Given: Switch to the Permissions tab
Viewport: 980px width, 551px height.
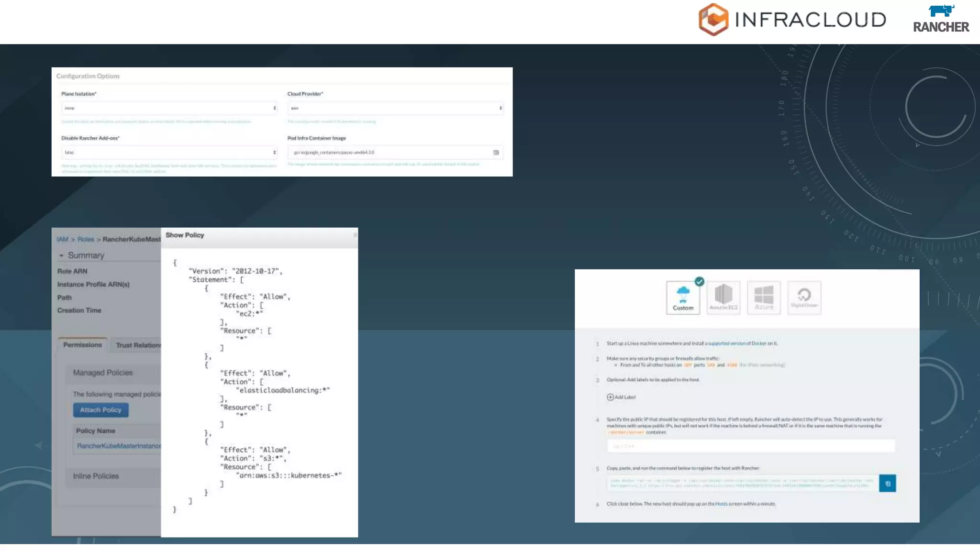Looking at the screenshot, I should 82,345.
